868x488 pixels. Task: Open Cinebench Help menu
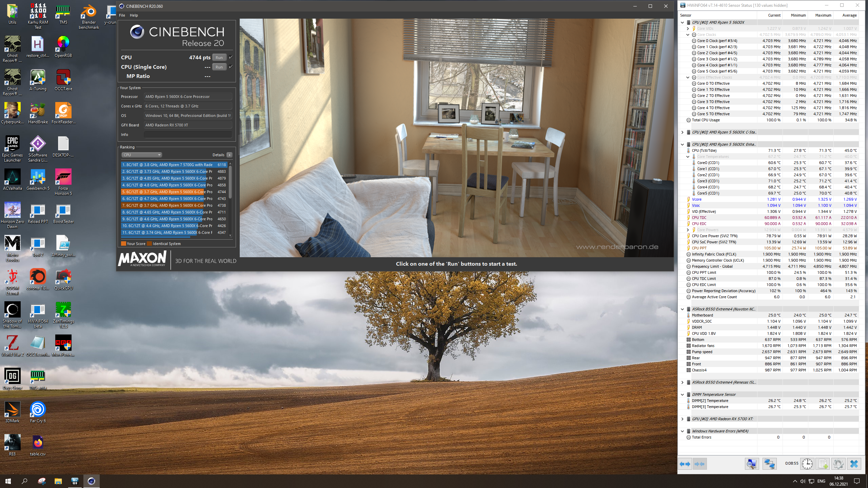click(134, 15)
